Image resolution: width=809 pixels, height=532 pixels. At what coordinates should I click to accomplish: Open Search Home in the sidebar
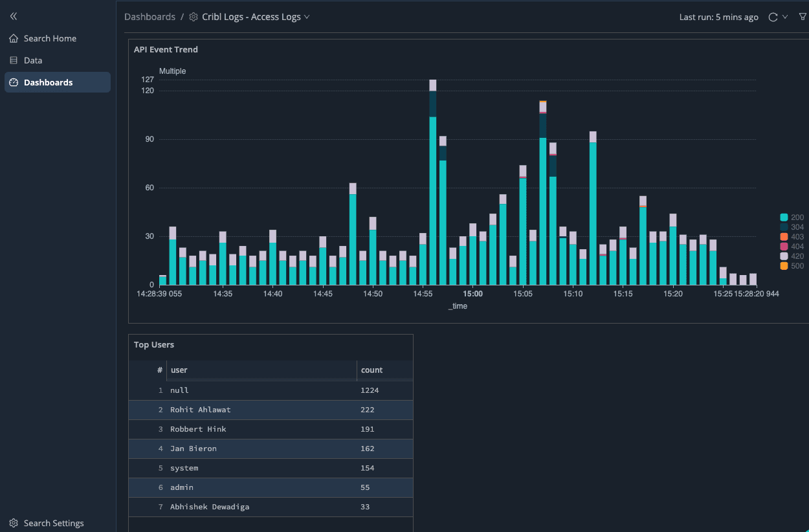coord(50,39)
